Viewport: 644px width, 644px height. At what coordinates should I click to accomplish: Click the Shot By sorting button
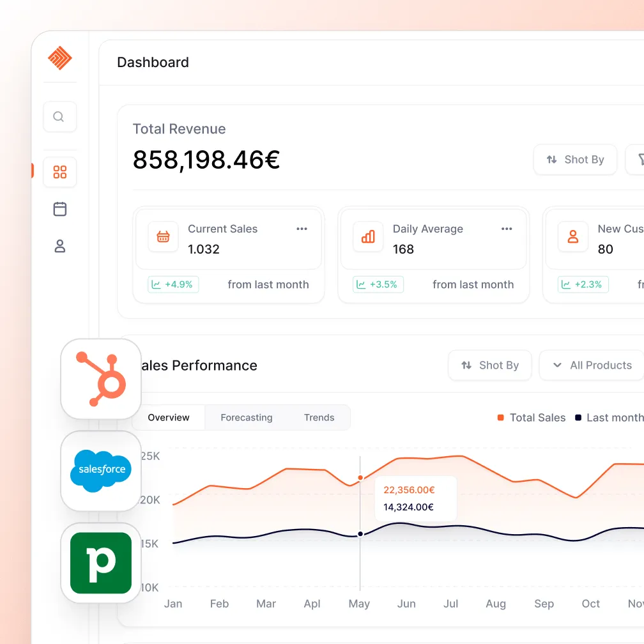coord(575,160)
